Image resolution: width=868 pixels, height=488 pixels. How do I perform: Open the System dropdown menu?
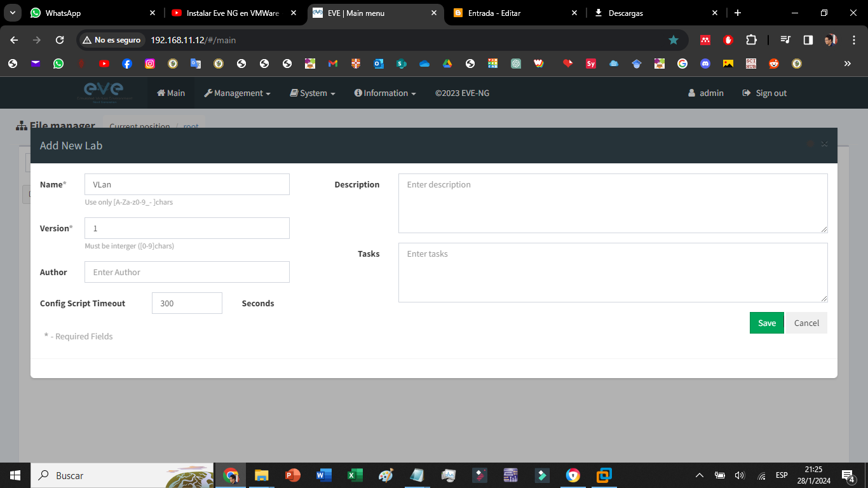coord(313,93)
